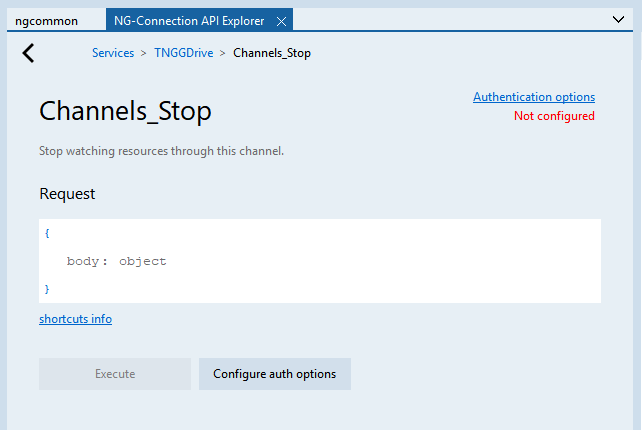Screen dimensions: 642x430
Task: Open the Authentication options link
Action: [534, 97]
